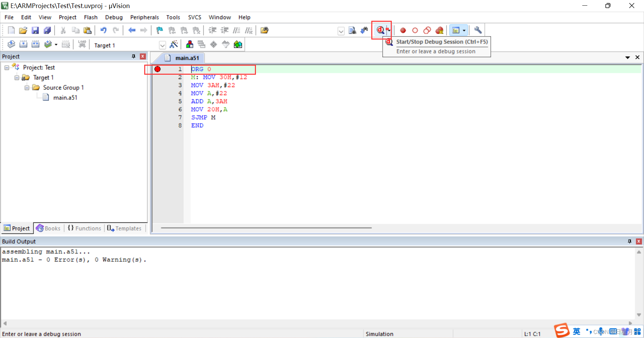
Task: Close the main.a51 editor tab
Action: 637,57
